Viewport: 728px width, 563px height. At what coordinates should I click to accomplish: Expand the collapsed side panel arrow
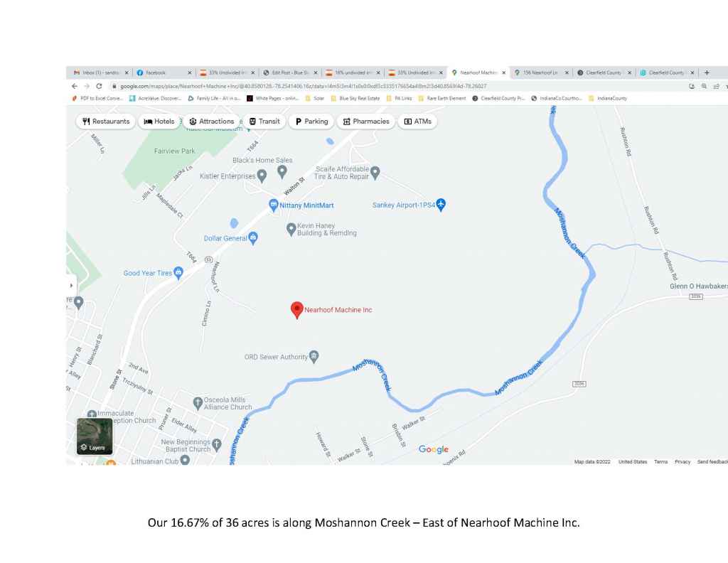70,285
